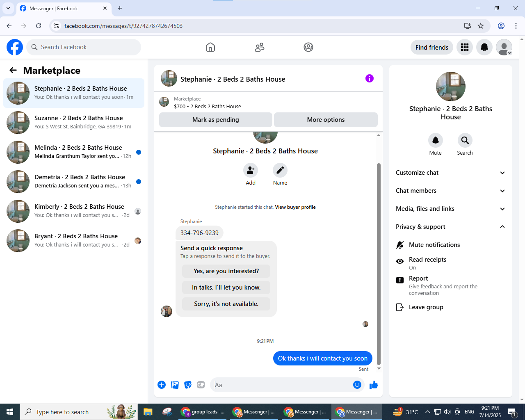525x420 pixels.
Task: Choose a GIF icon
Action: click(x=201, y=385)
